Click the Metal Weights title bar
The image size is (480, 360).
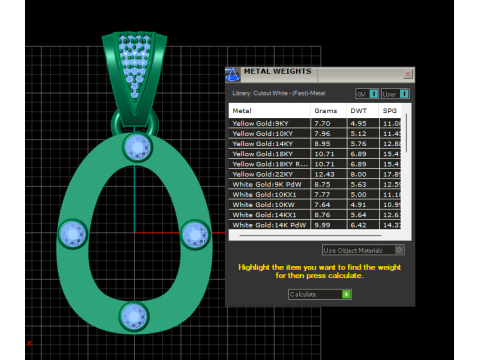[x=320, y=74]
